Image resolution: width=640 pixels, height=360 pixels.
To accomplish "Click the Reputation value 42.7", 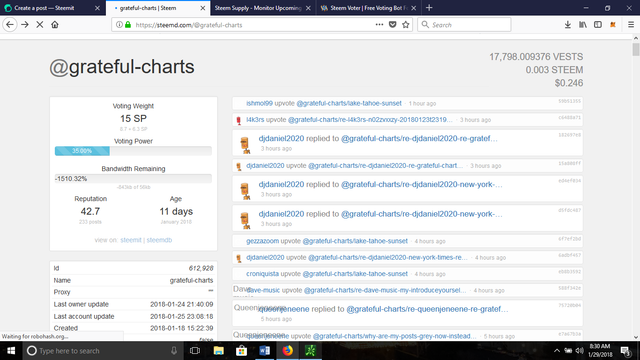I will [x=90, y=211].
